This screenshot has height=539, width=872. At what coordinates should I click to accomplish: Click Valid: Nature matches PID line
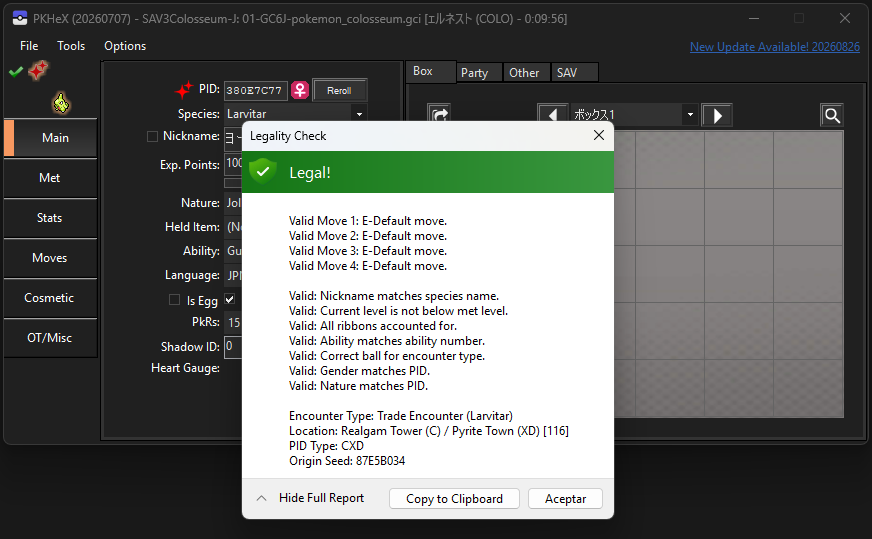point(358,385)
